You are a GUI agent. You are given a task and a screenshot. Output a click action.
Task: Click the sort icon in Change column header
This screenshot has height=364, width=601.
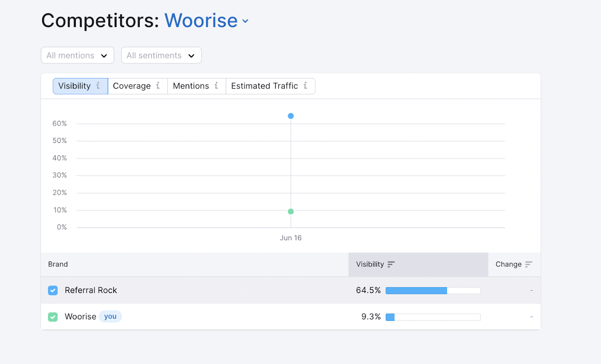click(x=529, y=265)
